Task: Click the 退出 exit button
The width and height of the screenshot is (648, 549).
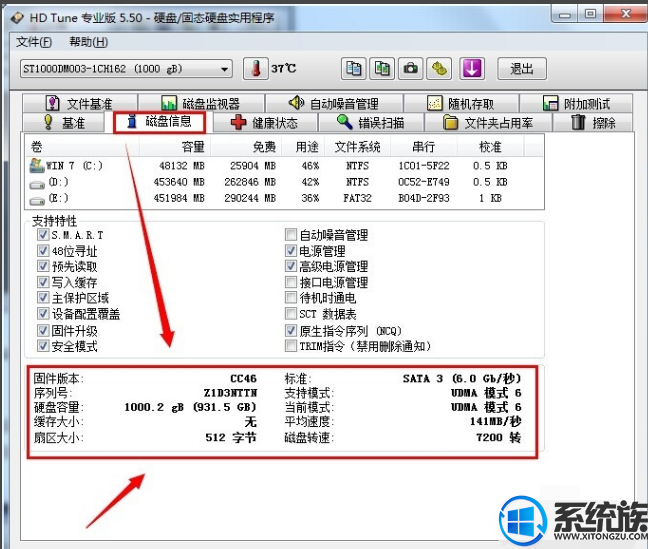Action: 522,69
